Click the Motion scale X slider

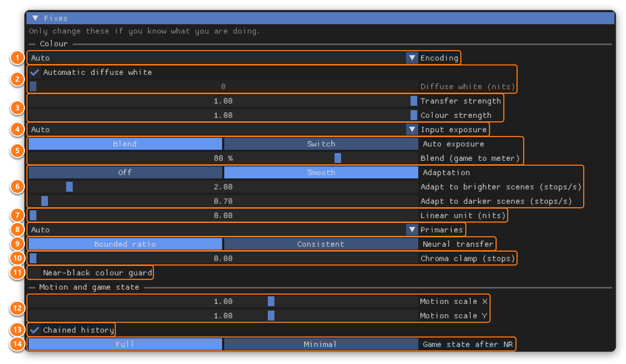[223, 301]
